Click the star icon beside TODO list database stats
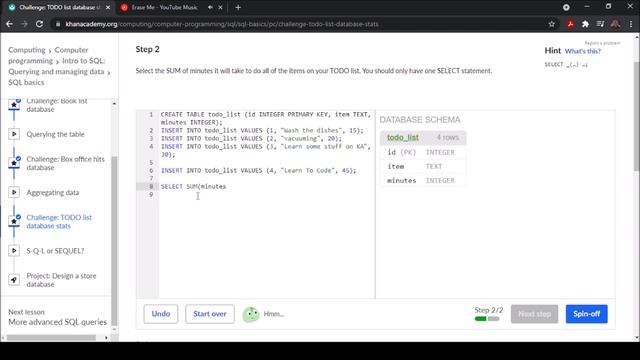Screen dimensions: 640x360 [x=14, y=221]
